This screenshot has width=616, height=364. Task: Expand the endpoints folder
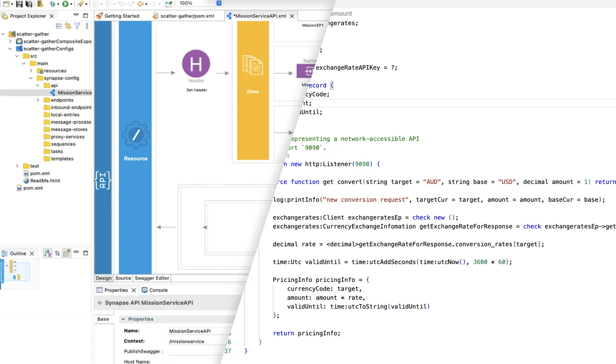coord(38,100)
